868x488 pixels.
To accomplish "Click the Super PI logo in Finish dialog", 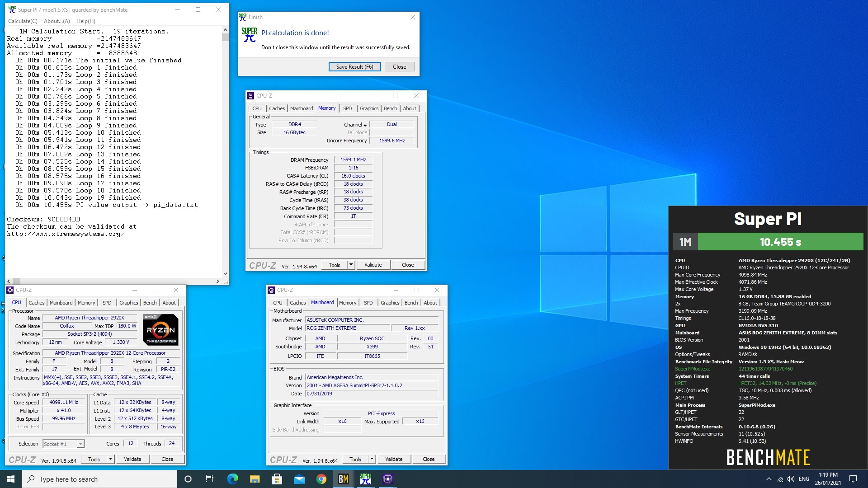I will [250, 35].
